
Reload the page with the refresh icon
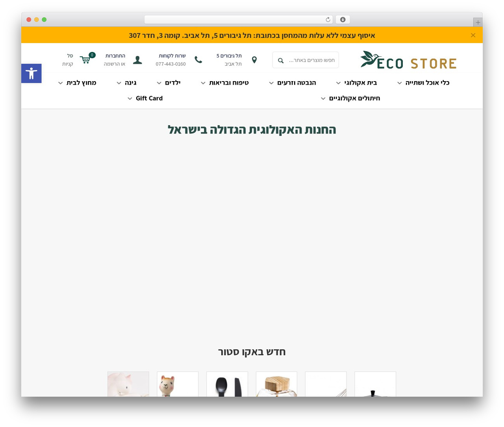[x=328, y=20]
